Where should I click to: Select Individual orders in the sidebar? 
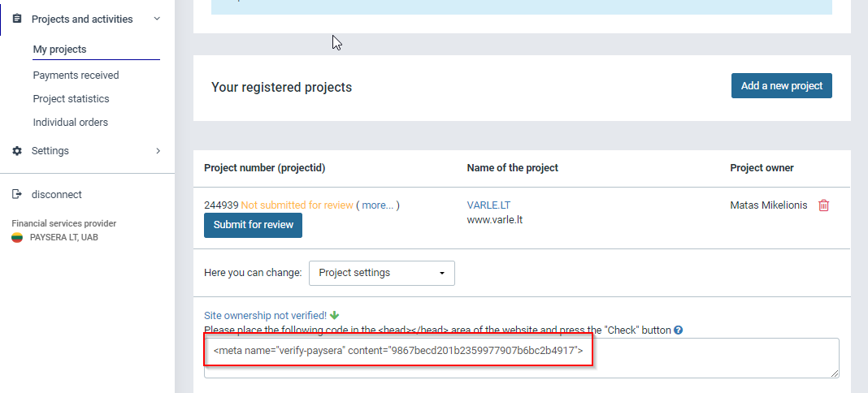70,123
